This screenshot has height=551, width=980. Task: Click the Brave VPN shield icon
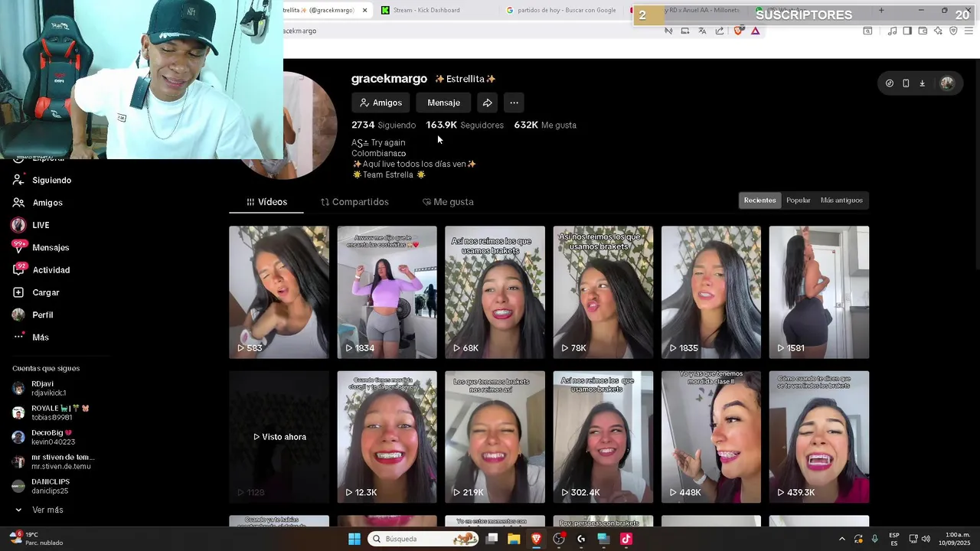pos(953,31)
